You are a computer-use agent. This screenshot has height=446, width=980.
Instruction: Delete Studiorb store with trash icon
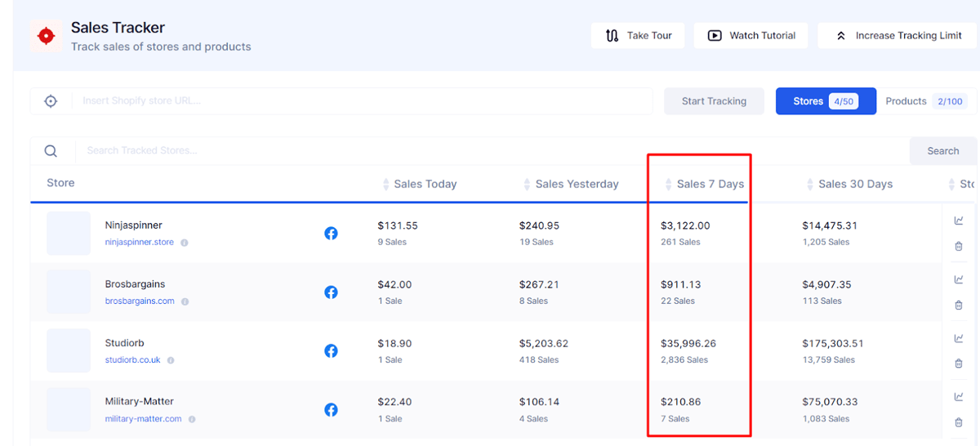click(959, 363)
